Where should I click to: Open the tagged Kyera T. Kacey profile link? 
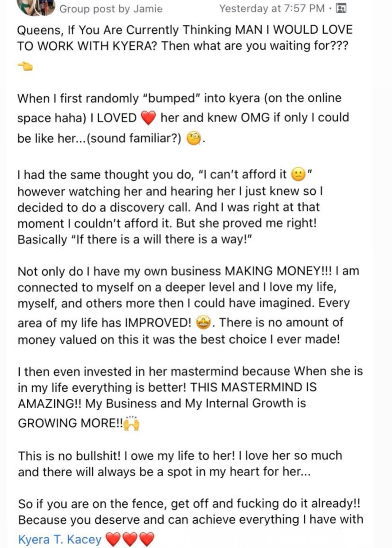click(x=60, y=539)
